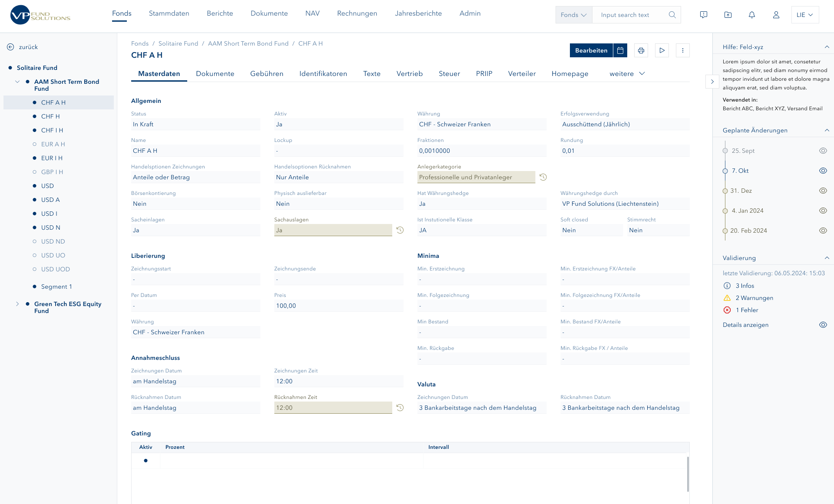Click the feedback message icon in header

704,15
